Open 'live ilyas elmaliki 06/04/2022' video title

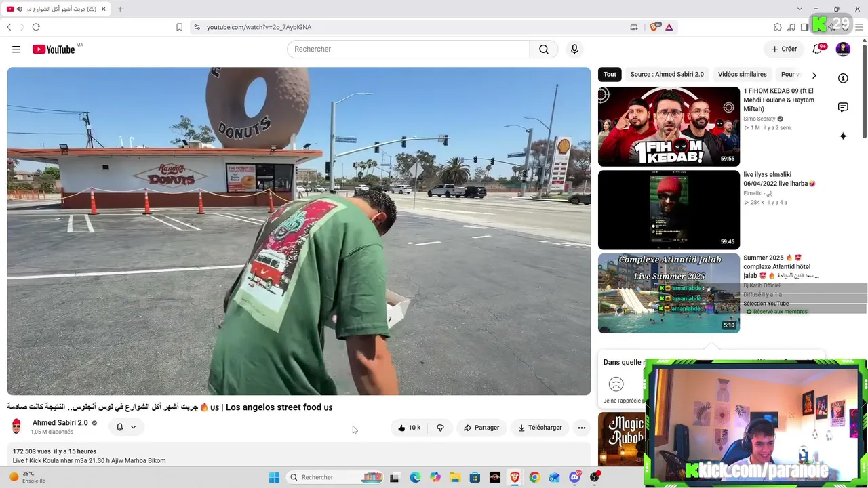[779, 179]
